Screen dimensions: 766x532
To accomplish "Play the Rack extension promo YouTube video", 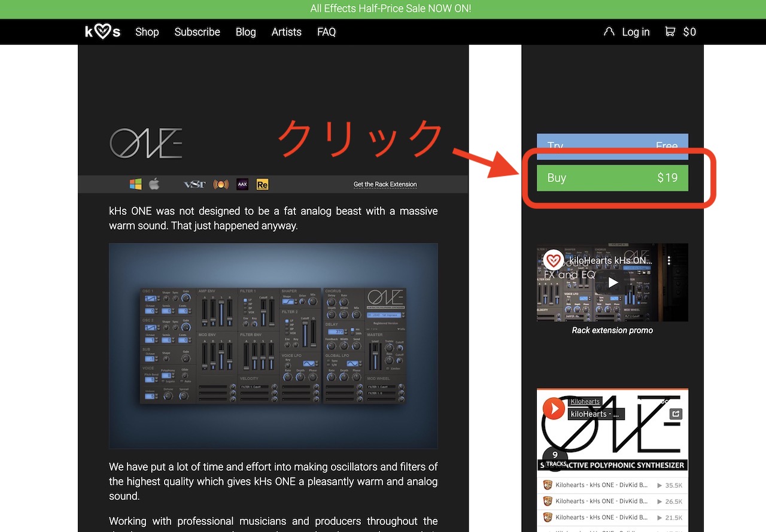I will (x=612, y=282).
